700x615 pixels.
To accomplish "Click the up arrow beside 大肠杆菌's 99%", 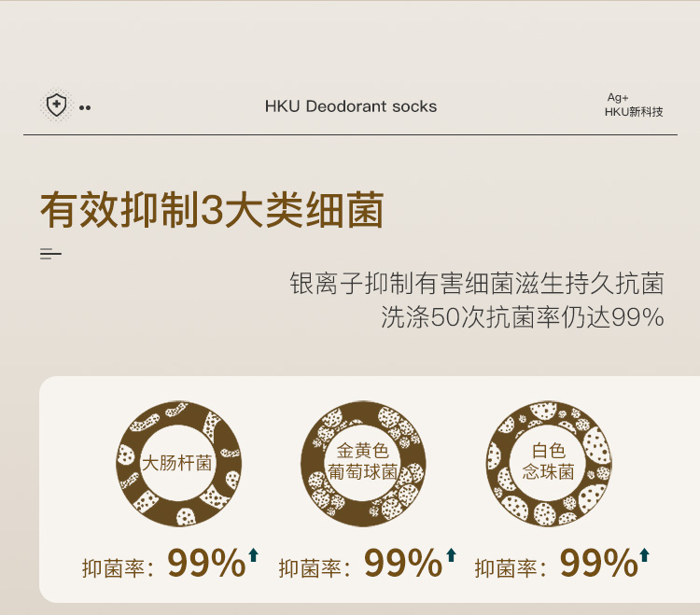I will [253, 555].
